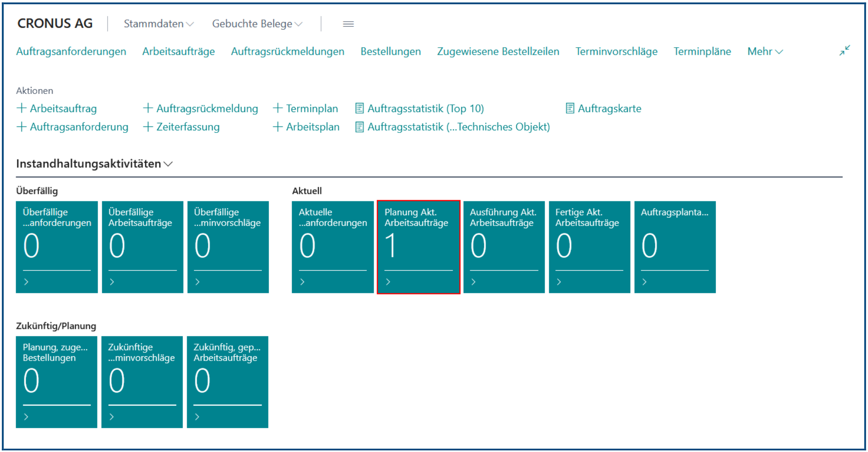Image resolution: width=868 pixels, height=452 pixels.
Task: Click arrow on Planung Akt. Arbeitsaufträge tile
Action: [x=388, y=282]
